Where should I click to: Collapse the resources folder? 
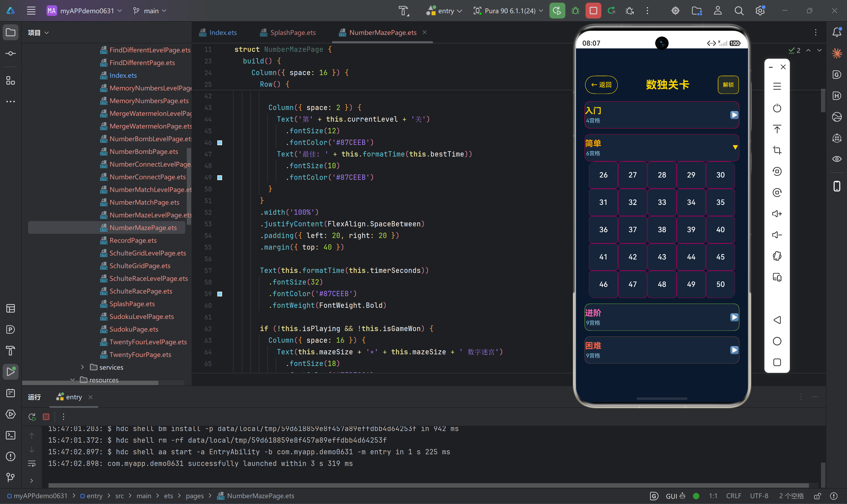tap(73, 380)
